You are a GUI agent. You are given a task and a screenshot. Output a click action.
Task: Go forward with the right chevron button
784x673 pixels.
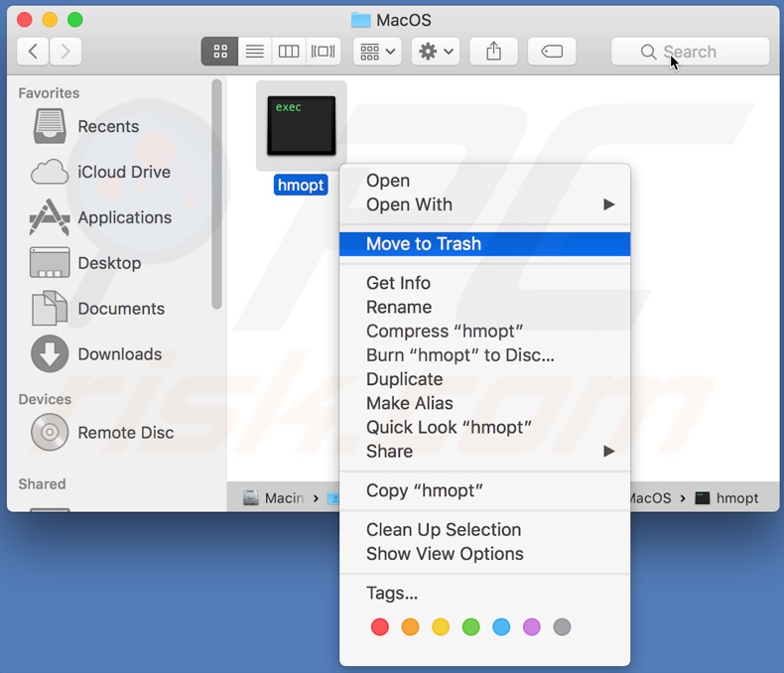[x=65, y=51]
